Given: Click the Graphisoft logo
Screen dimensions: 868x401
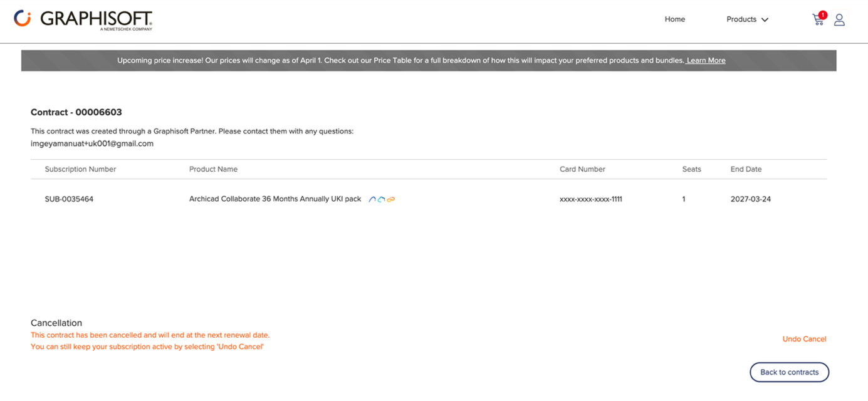Looking at the screenshot, I should coord(83,19).
